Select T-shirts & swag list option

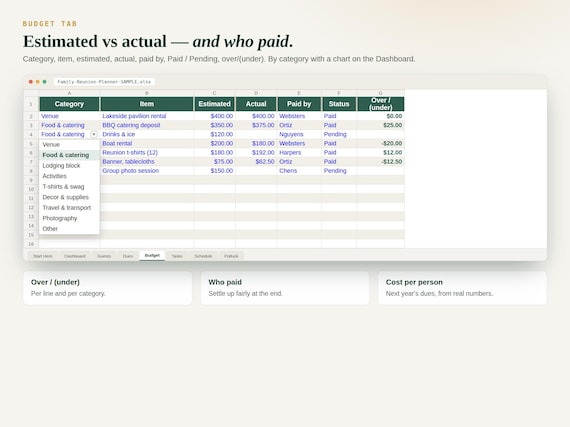point(69,186)
